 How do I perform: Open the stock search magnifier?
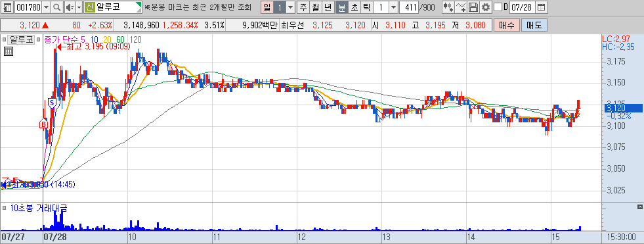click(x=58, y=7)
